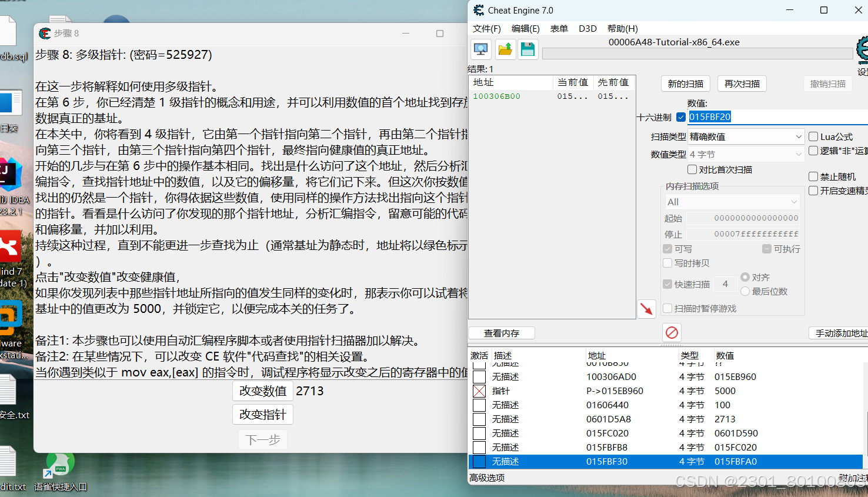This screenshot has width=868, height=497.
Task: Select the 安全.txt desktop file
Action: [11, 397]
